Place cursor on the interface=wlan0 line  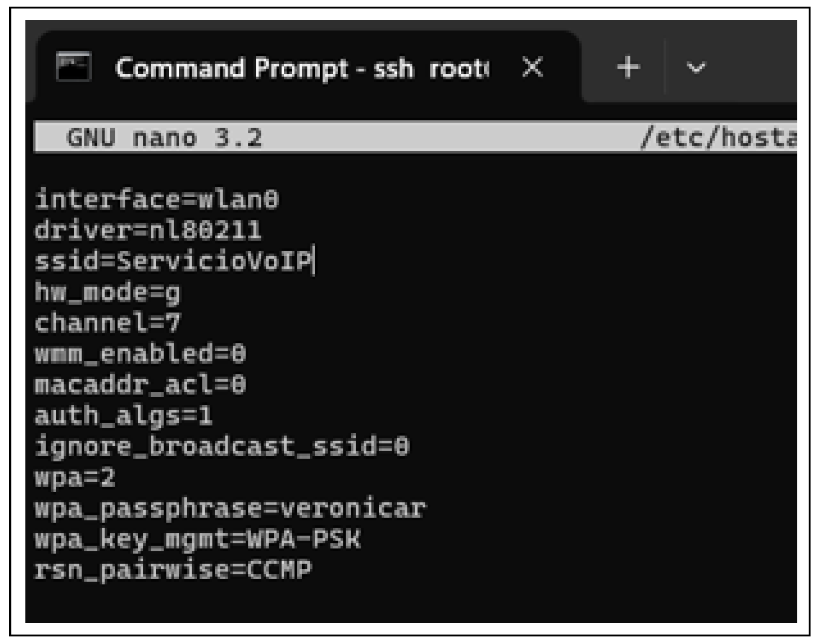(x=157, y=200)
